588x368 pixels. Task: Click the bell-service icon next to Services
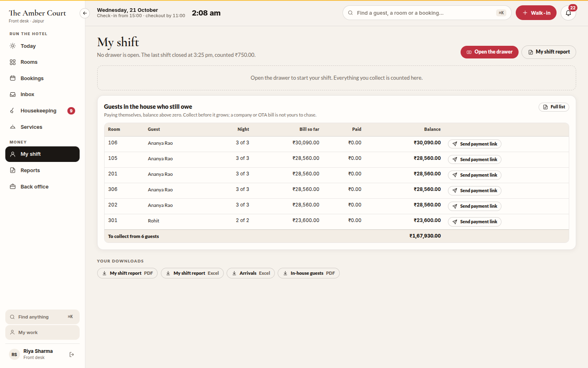[x=13, y=127]
